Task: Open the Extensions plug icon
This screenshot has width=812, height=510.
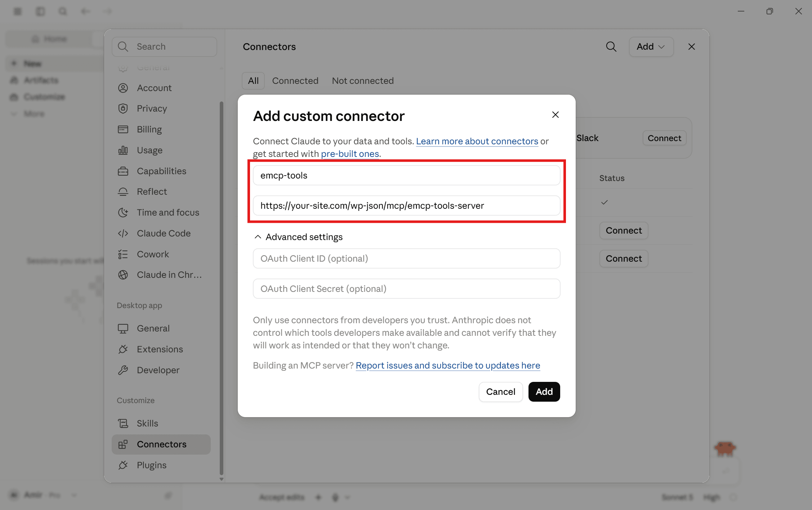Action: tap(123, 349)
